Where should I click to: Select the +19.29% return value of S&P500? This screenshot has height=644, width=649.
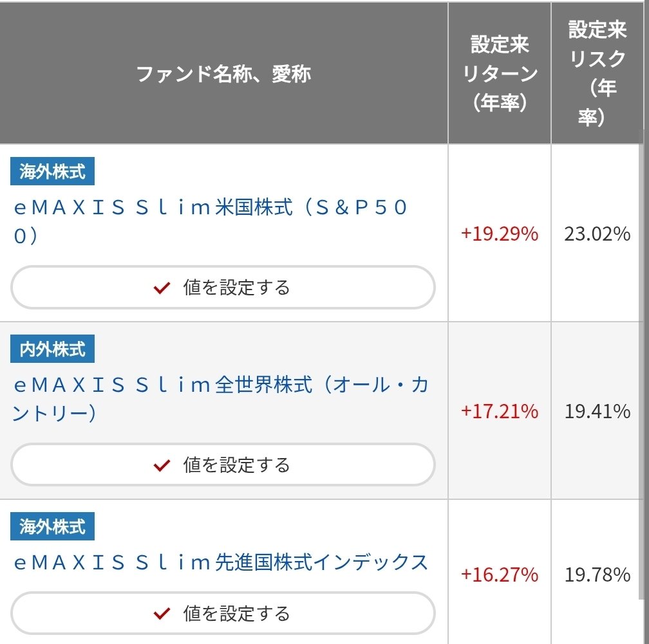(499, 234)
